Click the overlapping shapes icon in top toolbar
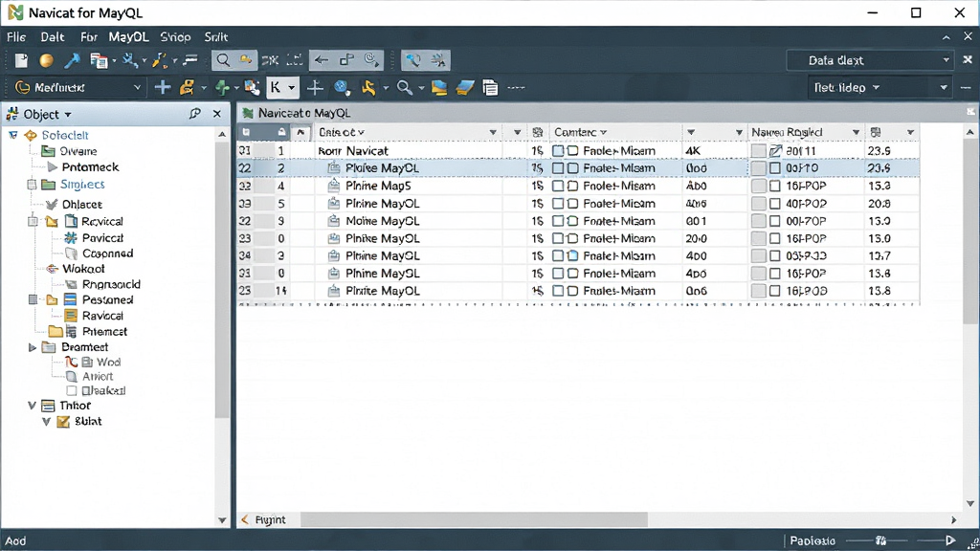This screenshot has width=980, height=551. pos(346,60)
